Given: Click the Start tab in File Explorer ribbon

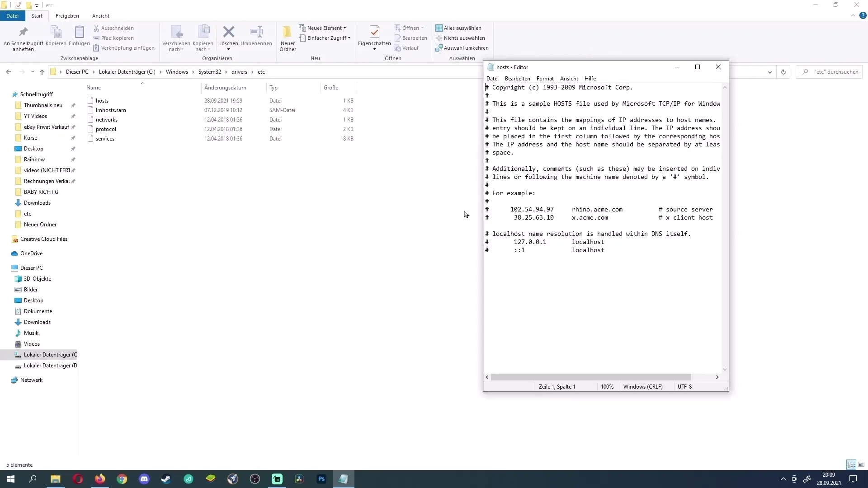Looking at the screenshot, I should [36, 15].
